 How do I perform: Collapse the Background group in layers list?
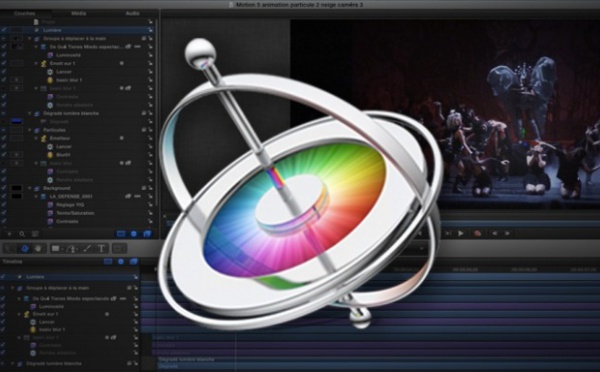pos(30,188)
